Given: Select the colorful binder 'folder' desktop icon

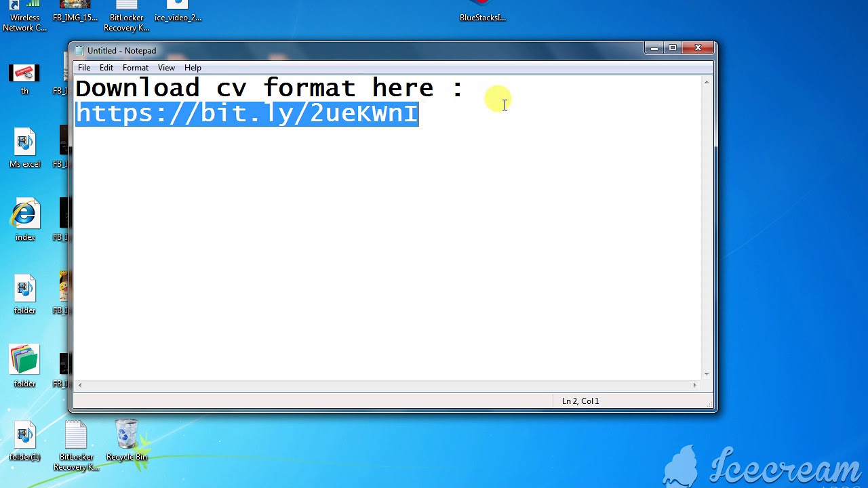Looking at the screenshot, I should click(x=24, y=367).
